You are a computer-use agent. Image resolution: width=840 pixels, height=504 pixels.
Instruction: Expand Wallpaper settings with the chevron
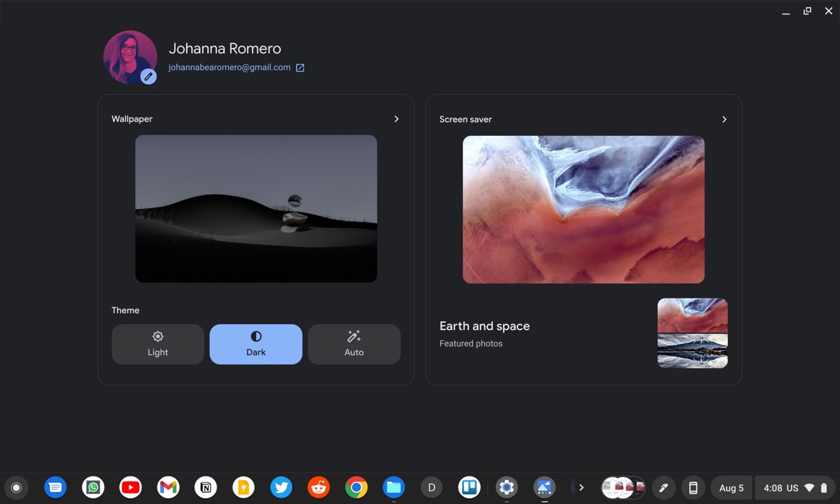coord(396,119)
